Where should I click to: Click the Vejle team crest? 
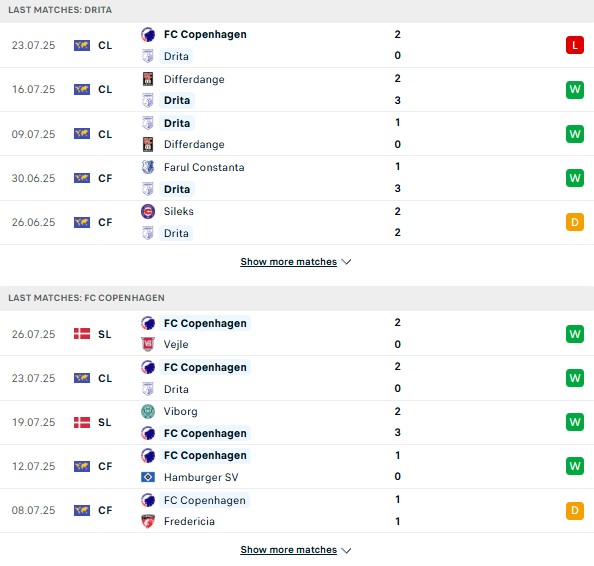(148, 344)
